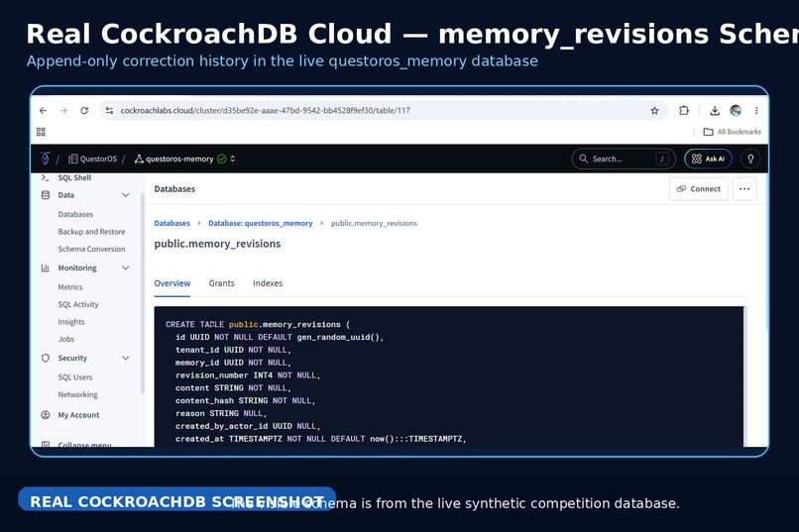
Task: Open the browser extensions puzzle icon
Action: pyautogui.click(x=684, y=111)
